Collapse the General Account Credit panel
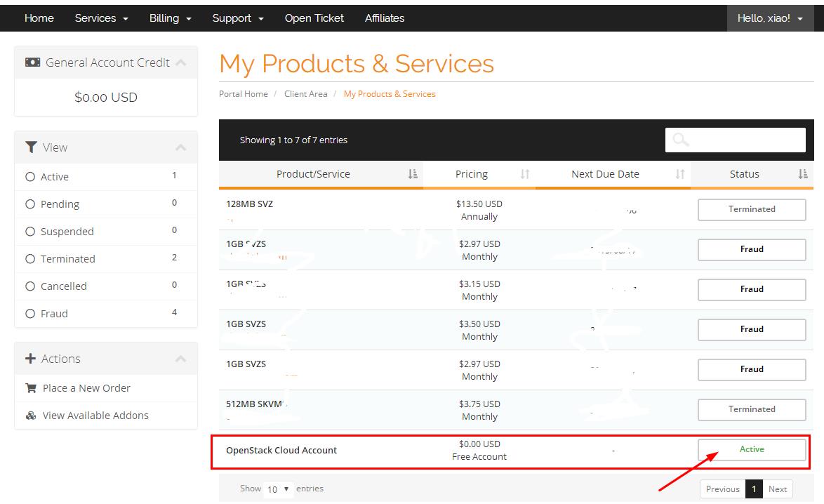 181,62
